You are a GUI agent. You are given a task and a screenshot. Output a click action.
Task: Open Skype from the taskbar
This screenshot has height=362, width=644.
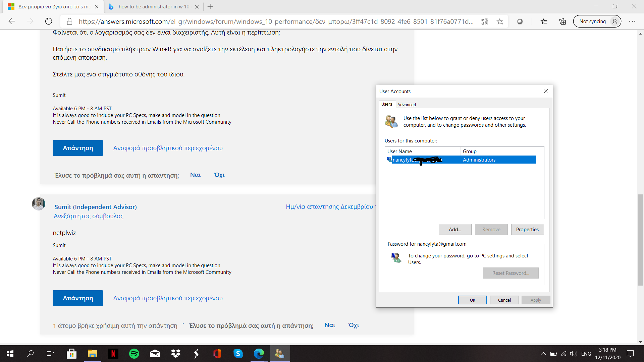[x=238, y=354]
